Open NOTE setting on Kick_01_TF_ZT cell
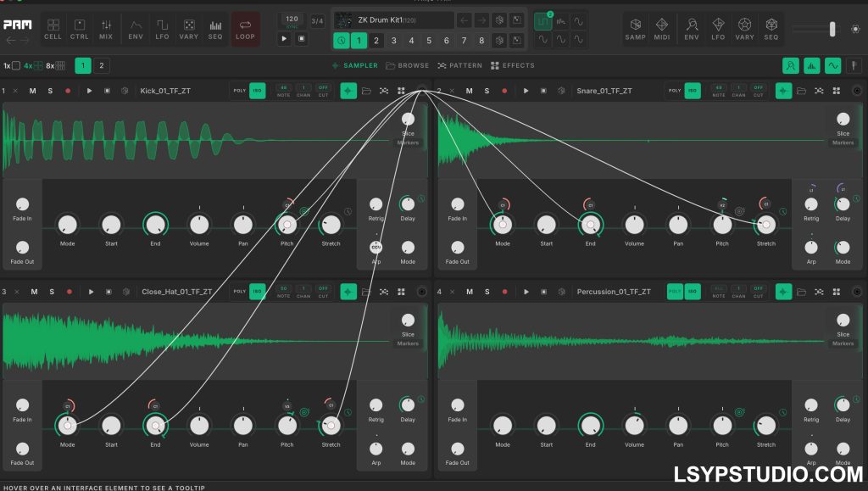 [x=283, y=91]
